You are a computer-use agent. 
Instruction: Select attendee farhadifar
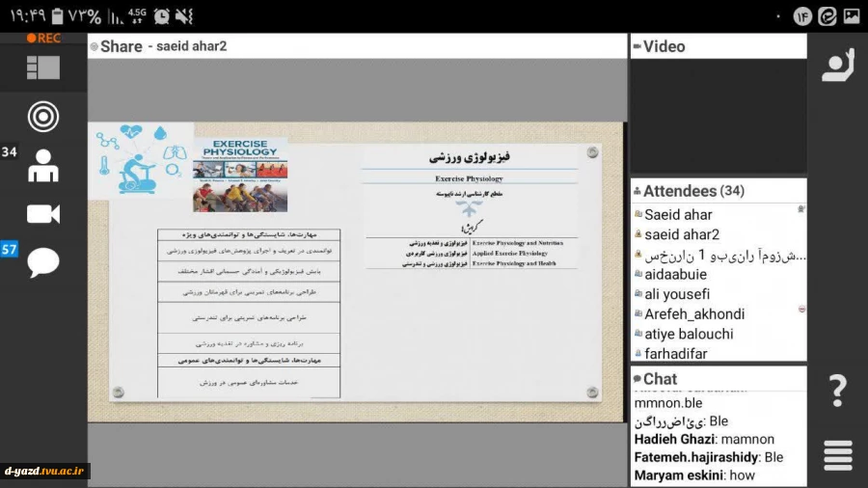tap(675, 354)
